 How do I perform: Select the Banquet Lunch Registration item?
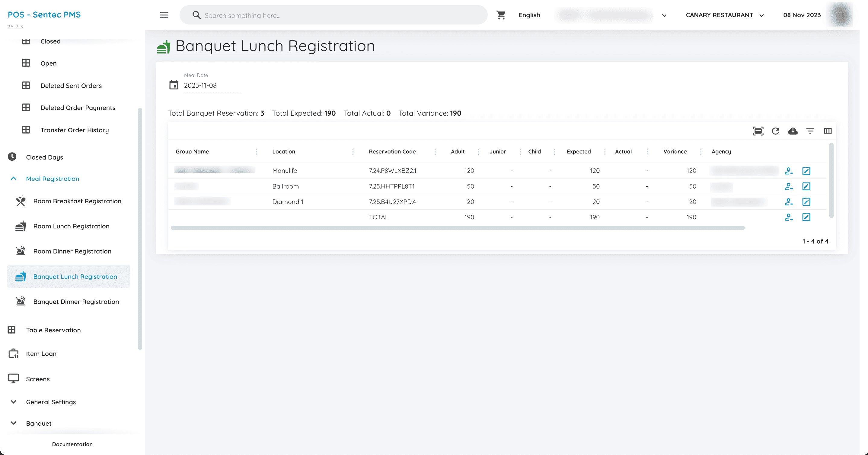pos(69,276)
